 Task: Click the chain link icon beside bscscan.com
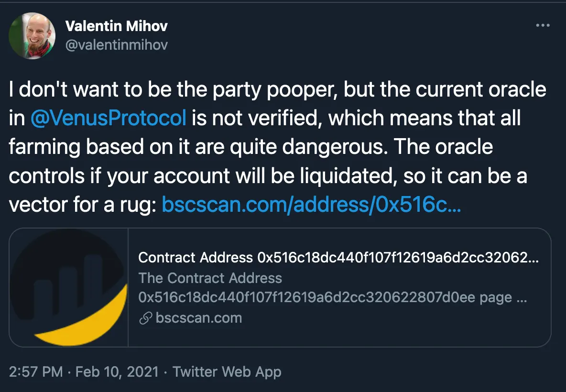point(145,318)
